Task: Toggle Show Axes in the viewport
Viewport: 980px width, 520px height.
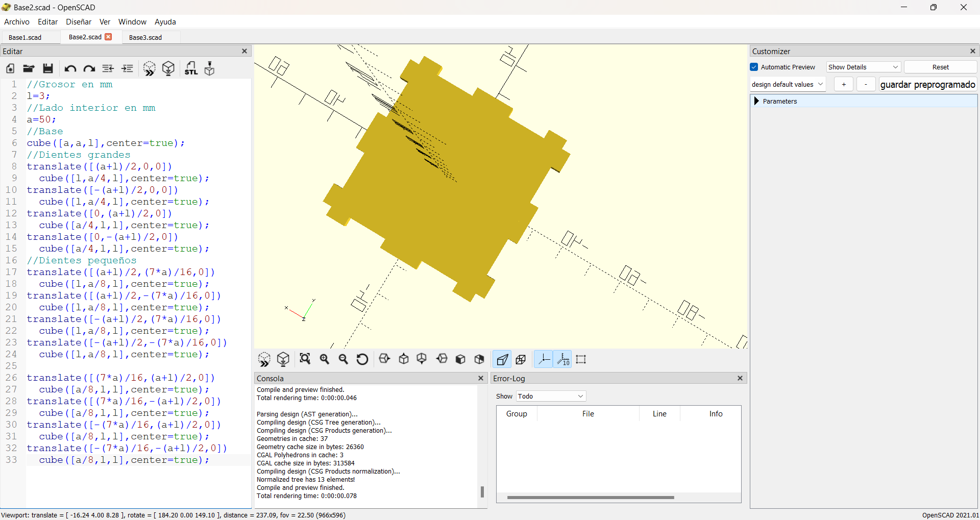Action: 544,359
